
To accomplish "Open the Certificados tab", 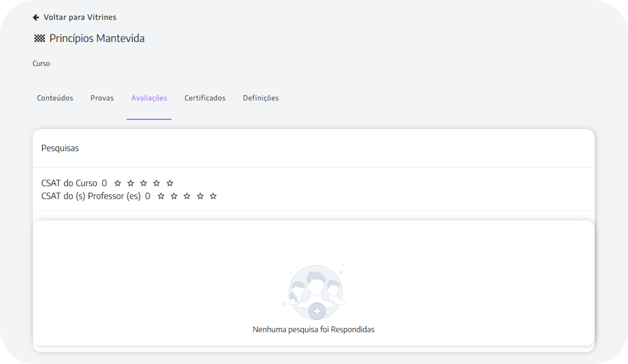I will (205, 98).
